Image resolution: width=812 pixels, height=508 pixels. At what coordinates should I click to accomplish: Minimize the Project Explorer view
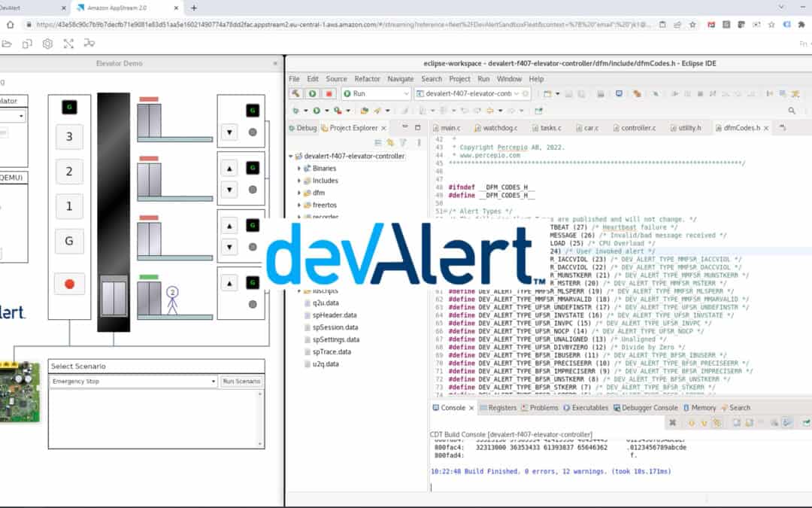tap(405, 127)
